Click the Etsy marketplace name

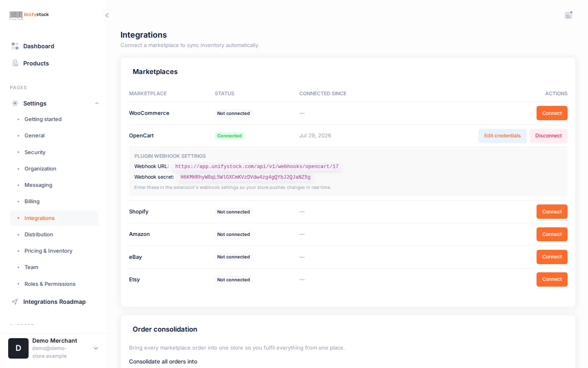pyautogui.click(x=134, y=280)
